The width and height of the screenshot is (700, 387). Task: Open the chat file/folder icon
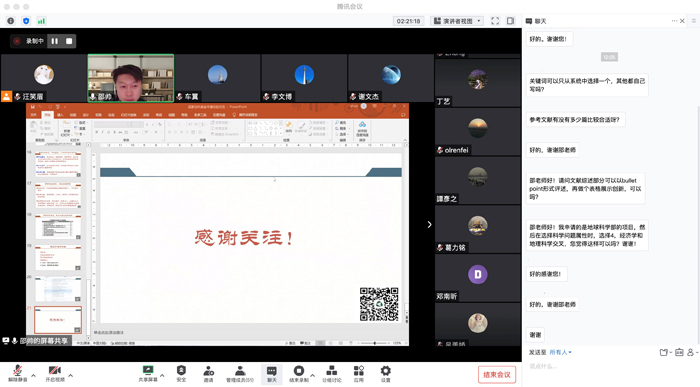pos(665,352)
